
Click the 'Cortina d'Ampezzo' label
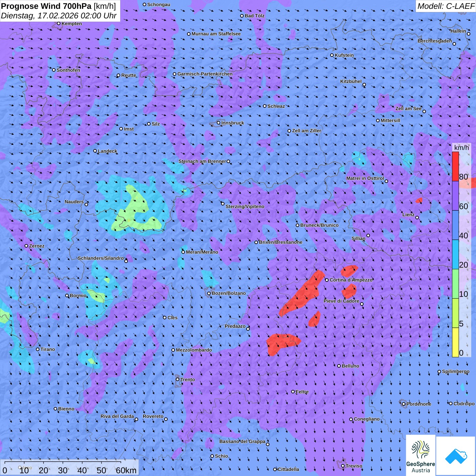[x=351, y=280]
